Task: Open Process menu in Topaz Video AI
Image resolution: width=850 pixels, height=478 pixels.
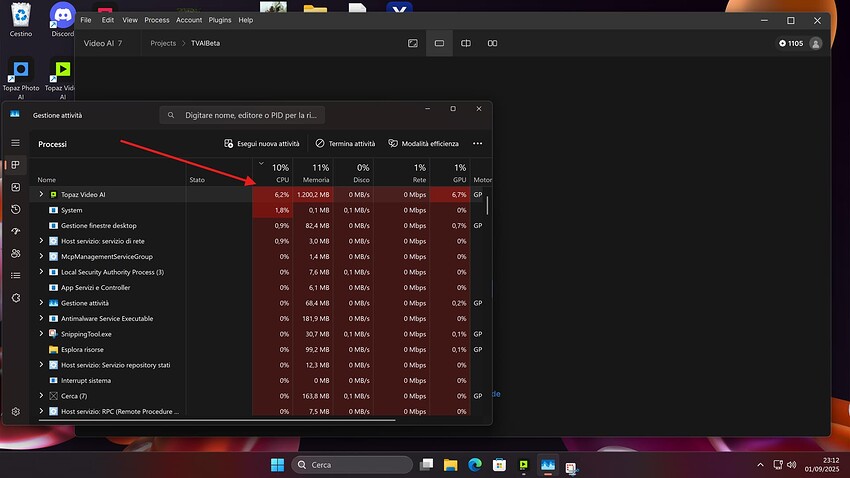Action: 157,20
